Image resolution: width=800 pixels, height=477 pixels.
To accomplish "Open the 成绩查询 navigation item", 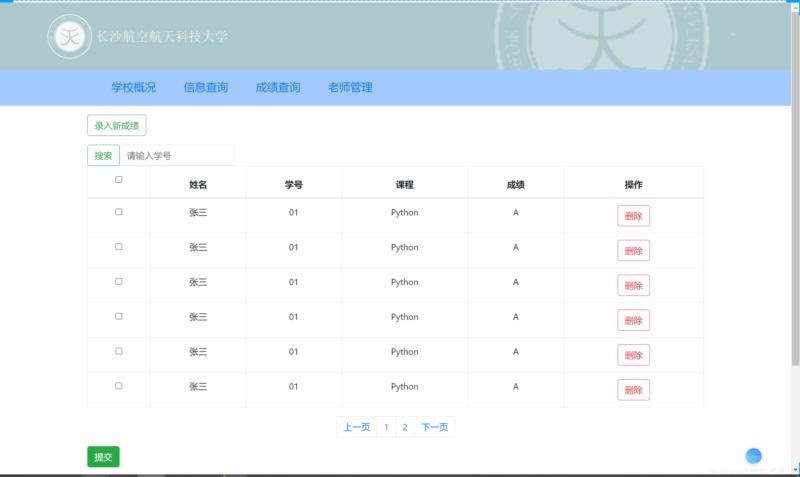I will [x=278, y=87].
